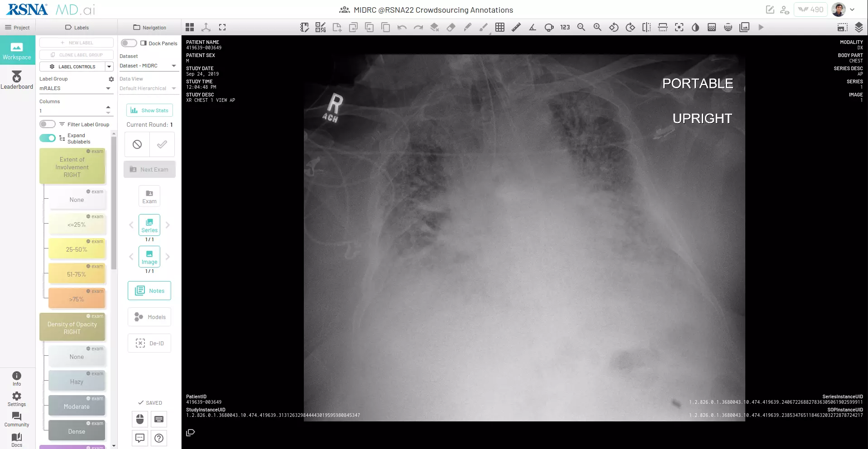868x449 pixels.
Task: Click the Show Stats button
Action: tap(149, 110)
